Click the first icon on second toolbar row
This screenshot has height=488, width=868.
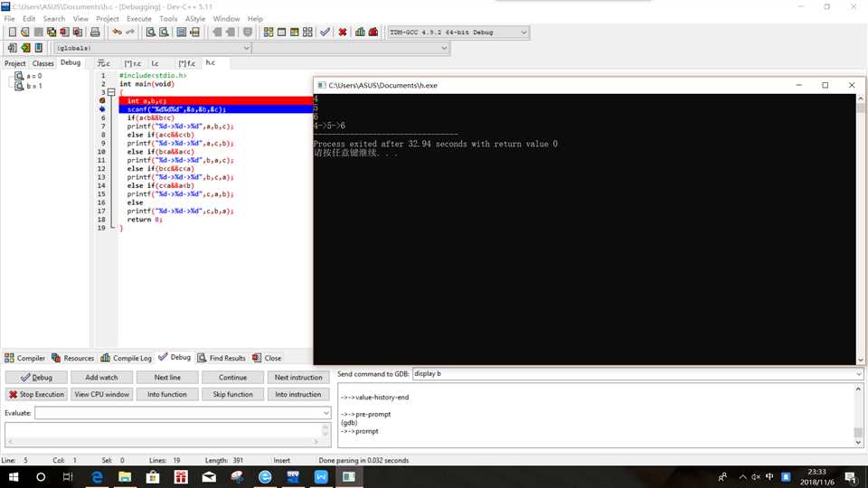pyautogui.click(x=12, y=48)
